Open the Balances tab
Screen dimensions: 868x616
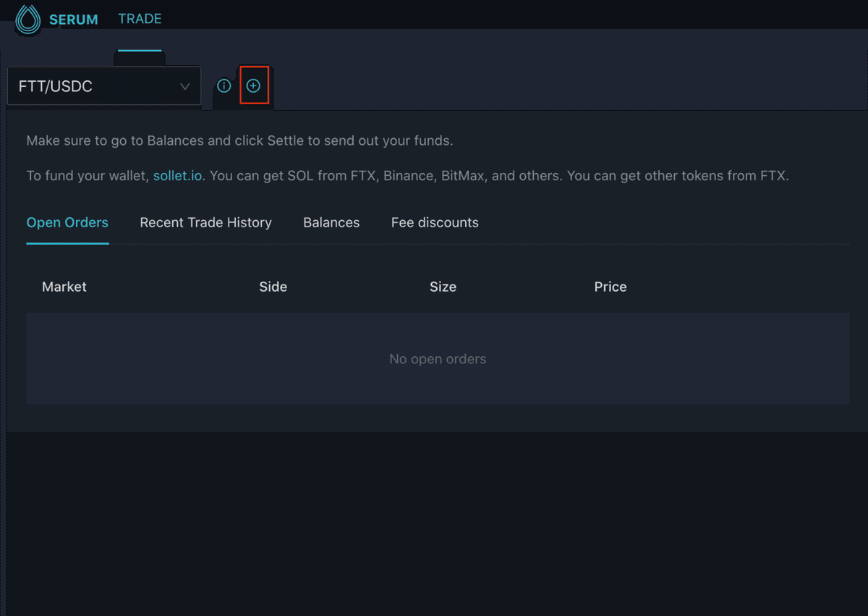click(x=331, y=222)
